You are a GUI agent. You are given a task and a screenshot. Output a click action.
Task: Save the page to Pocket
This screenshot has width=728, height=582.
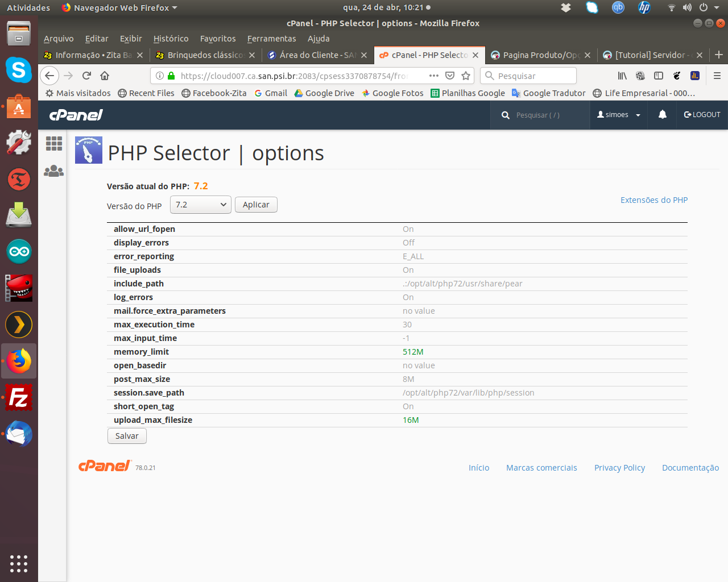click(x=450, y=76)
